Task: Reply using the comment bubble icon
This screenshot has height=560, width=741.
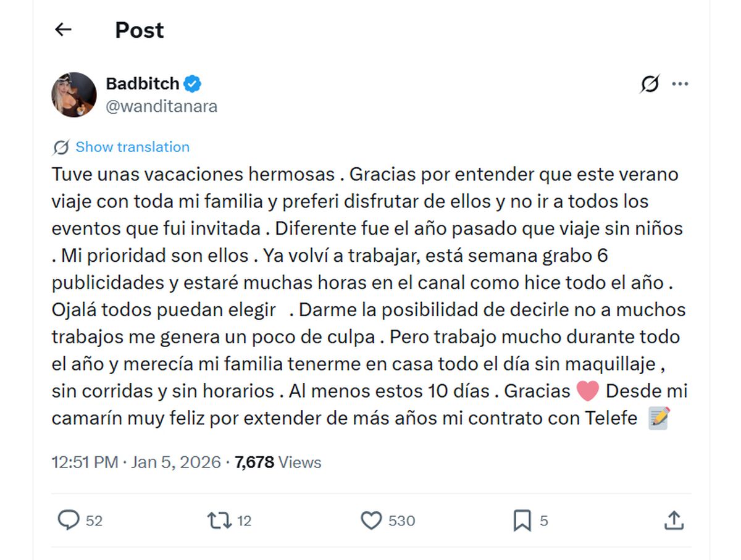Action: point(68,520)
